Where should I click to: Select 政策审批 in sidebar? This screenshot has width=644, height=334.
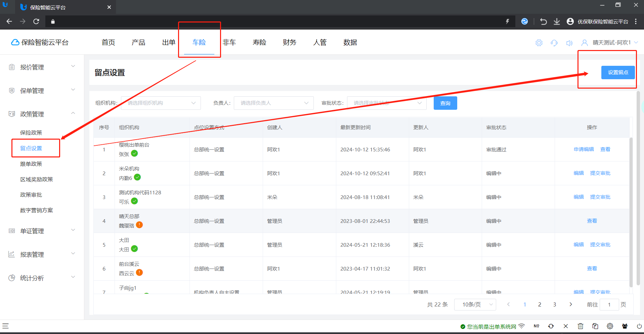click(31, 195)
